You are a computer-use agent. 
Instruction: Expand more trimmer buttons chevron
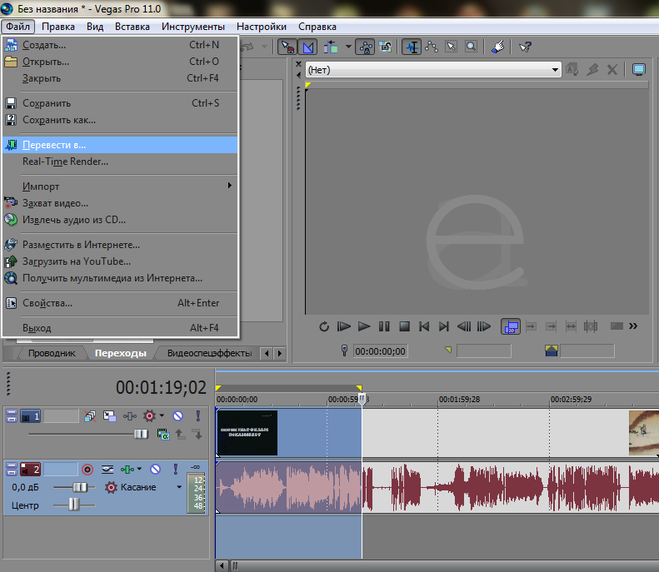coord(633,326)
